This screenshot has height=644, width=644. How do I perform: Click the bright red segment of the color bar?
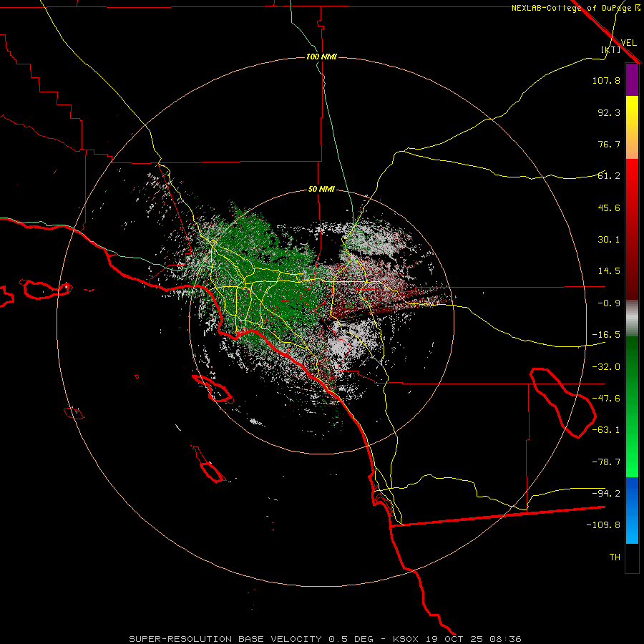coord(632,189)
